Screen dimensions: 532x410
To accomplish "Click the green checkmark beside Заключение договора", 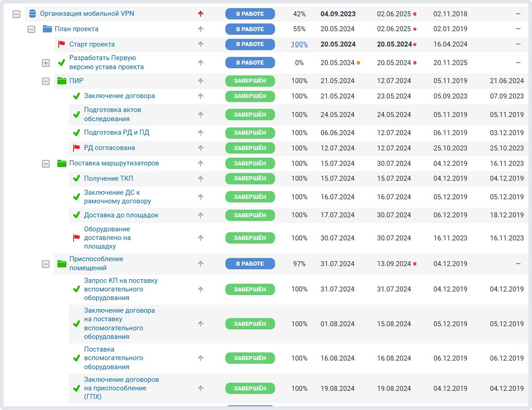I will coord(76,96).
